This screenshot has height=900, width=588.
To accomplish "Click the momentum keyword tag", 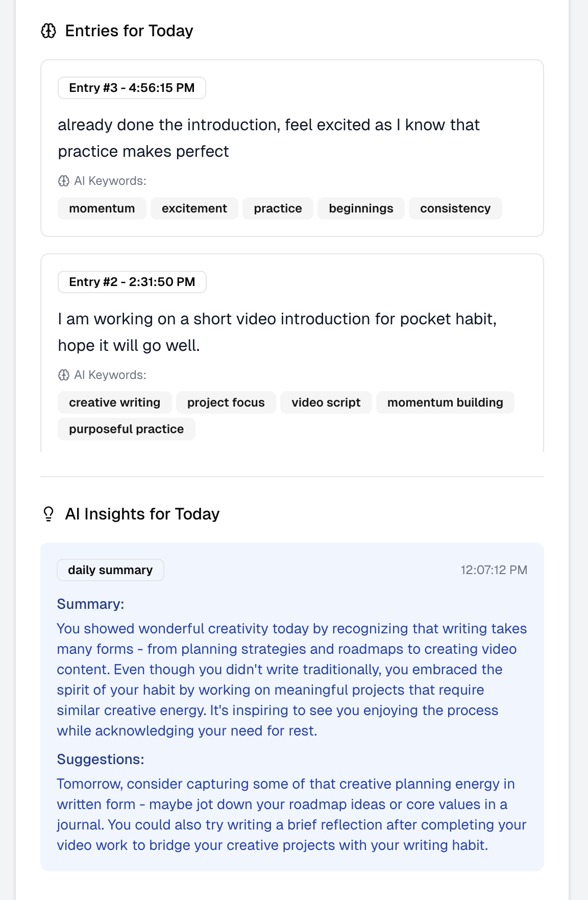I will [102, 208].
